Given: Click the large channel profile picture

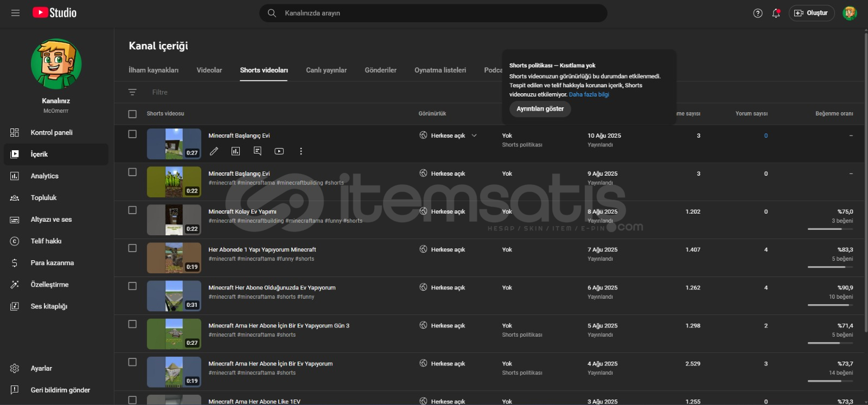Looking at the screenshot, I should point(56,64).
